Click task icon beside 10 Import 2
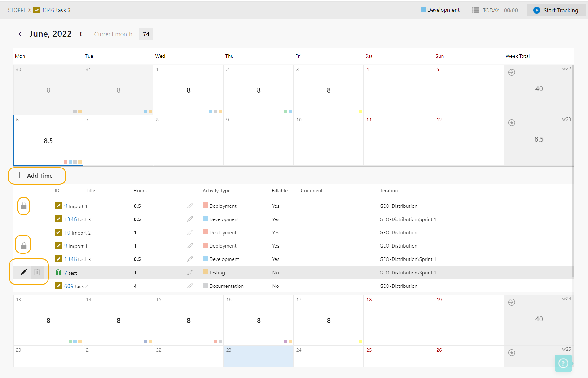The image size is (588, 378). pyautogui.click(x=58, y=232)
